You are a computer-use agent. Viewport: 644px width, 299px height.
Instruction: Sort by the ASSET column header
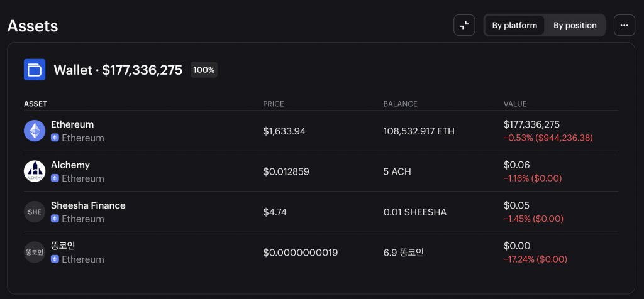click(x=35, y=104)
